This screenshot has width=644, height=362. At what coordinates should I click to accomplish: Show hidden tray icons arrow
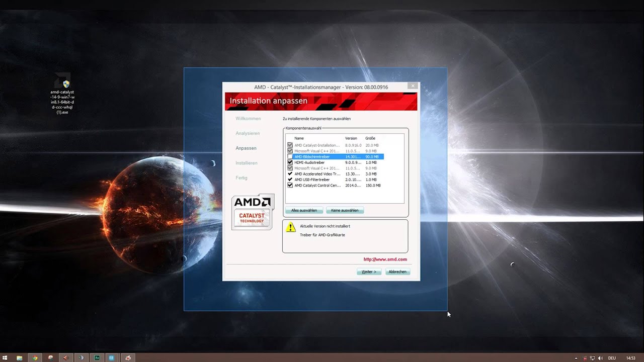(x=576, y=358)
